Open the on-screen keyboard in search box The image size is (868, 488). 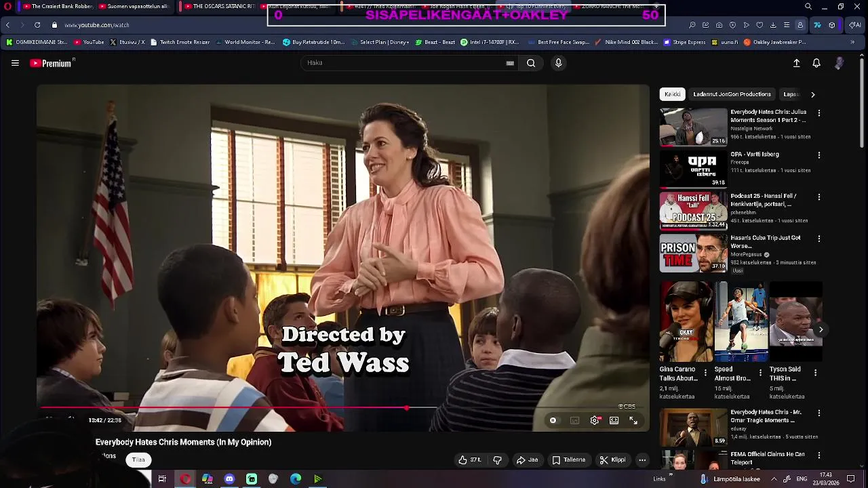click(x=510, y=63)
